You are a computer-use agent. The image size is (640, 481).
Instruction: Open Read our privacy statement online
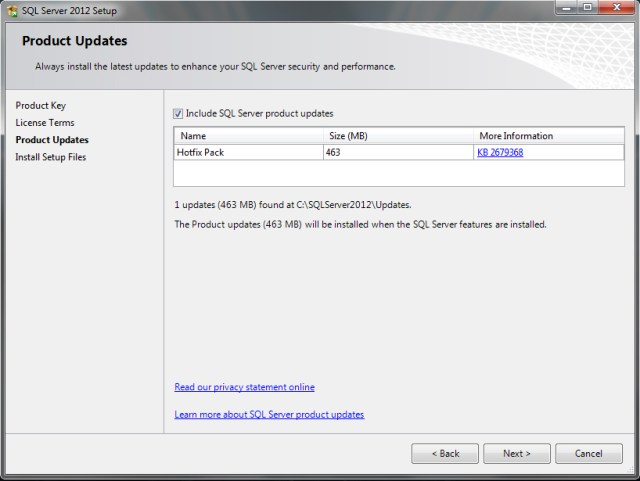pos(244,387)
